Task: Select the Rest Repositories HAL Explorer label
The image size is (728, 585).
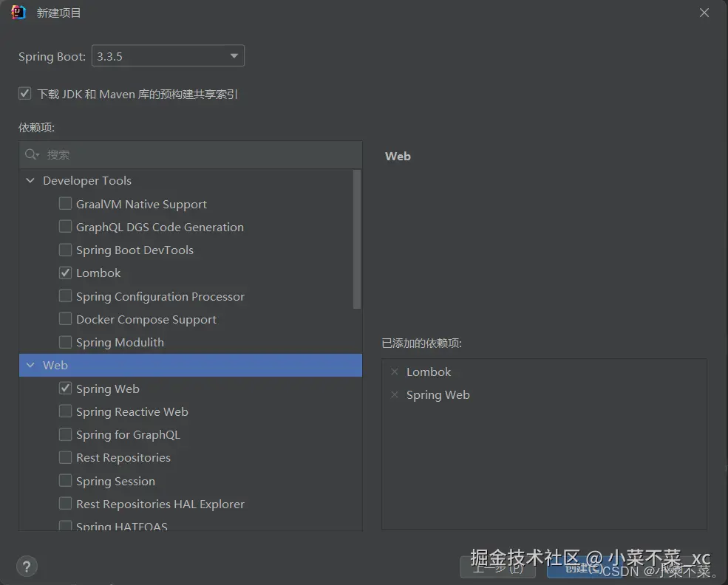Action: [x=160, y=504]
